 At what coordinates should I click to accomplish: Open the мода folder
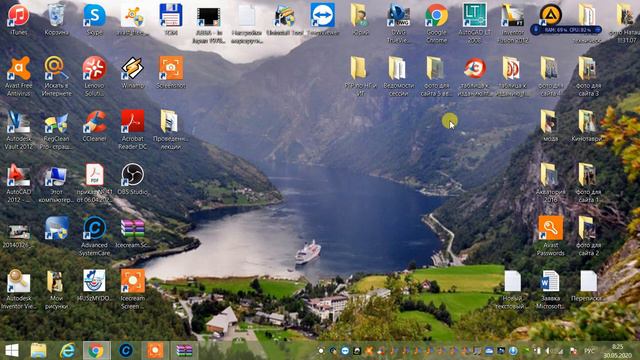point(550,126)
